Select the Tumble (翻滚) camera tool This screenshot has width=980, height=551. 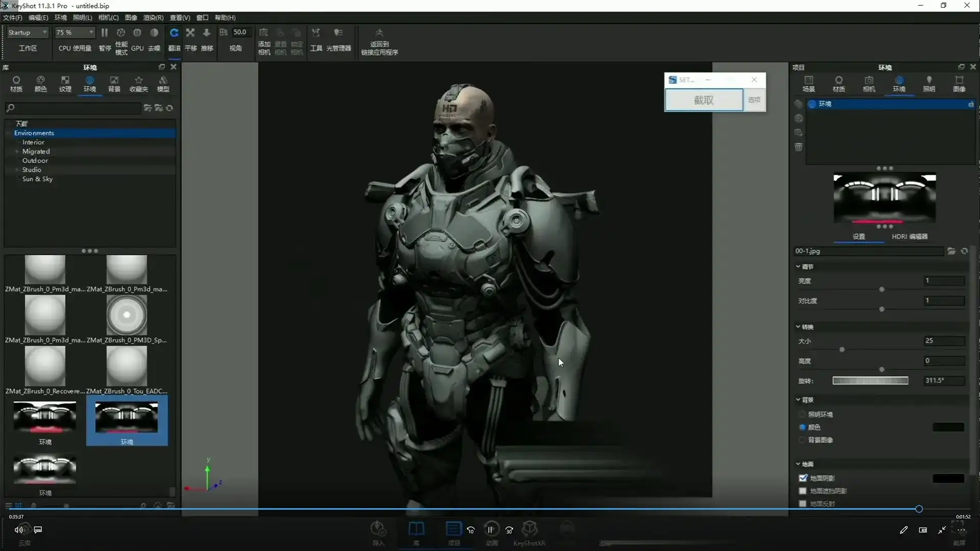click(174, 33)
